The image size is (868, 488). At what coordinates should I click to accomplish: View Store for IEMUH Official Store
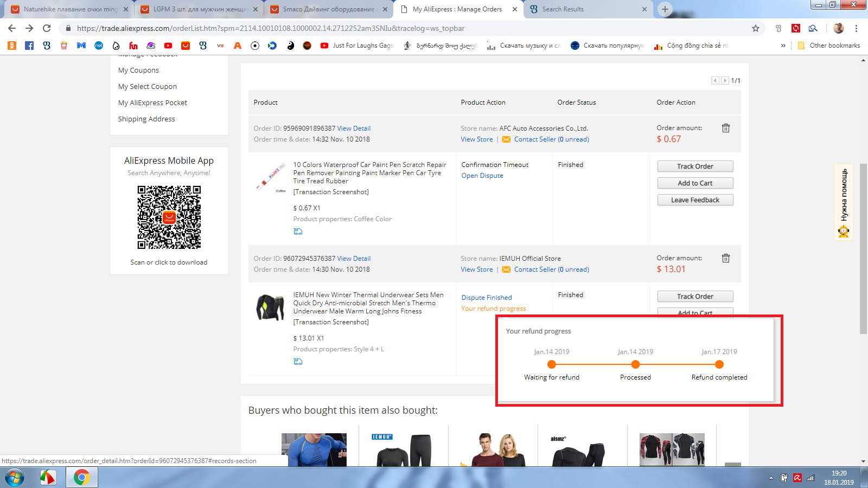tap(477, 269)
